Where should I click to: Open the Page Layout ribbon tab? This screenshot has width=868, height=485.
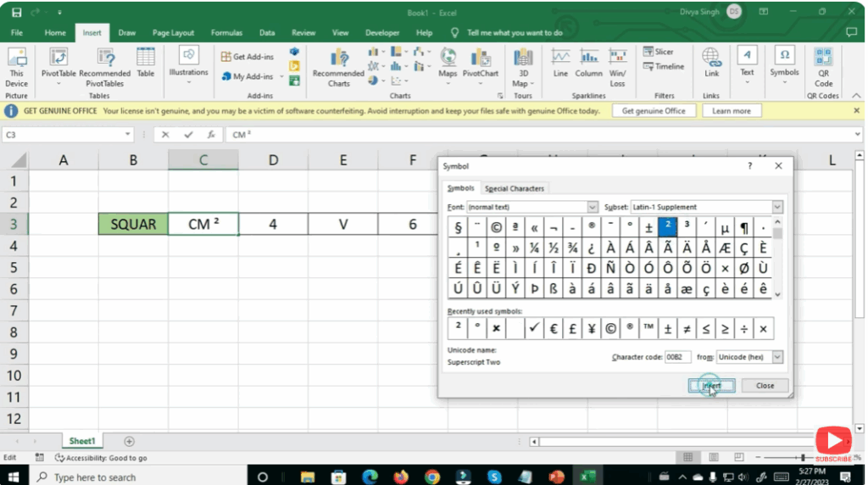[173, 33]
